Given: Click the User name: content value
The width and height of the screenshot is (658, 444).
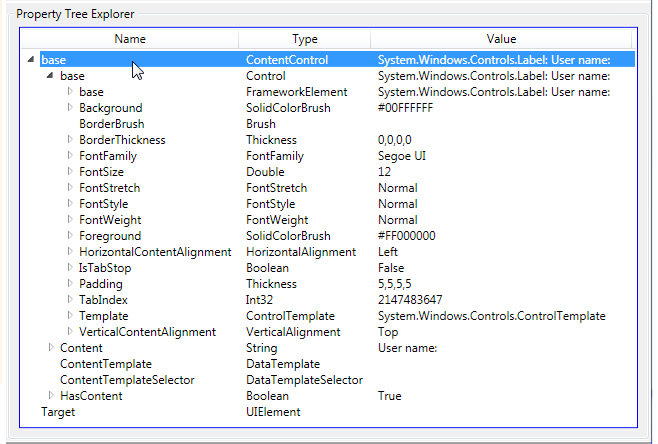Looking at the screenshot, I should point(407,348).
